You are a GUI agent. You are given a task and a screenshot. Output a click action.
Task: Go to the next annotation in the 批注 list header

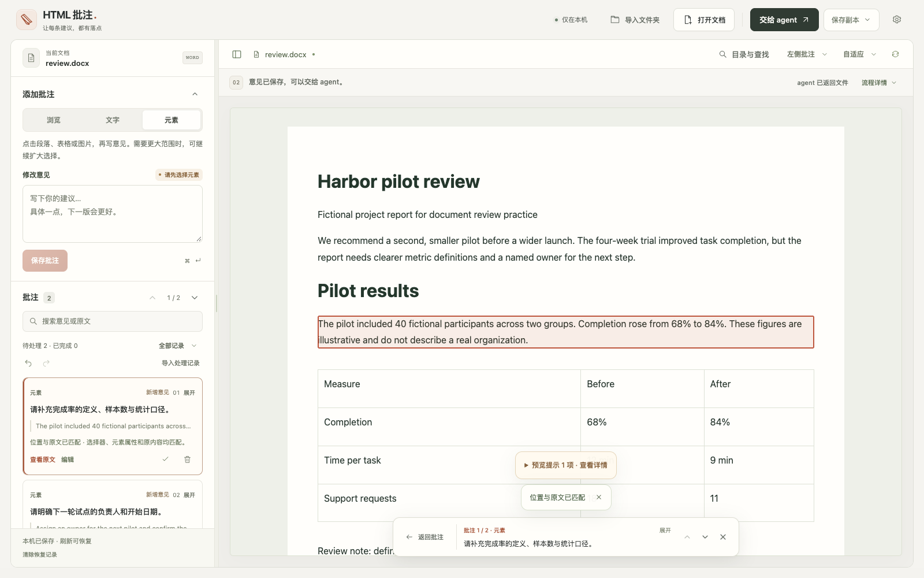pyautogui.click(x=195, y=298)
